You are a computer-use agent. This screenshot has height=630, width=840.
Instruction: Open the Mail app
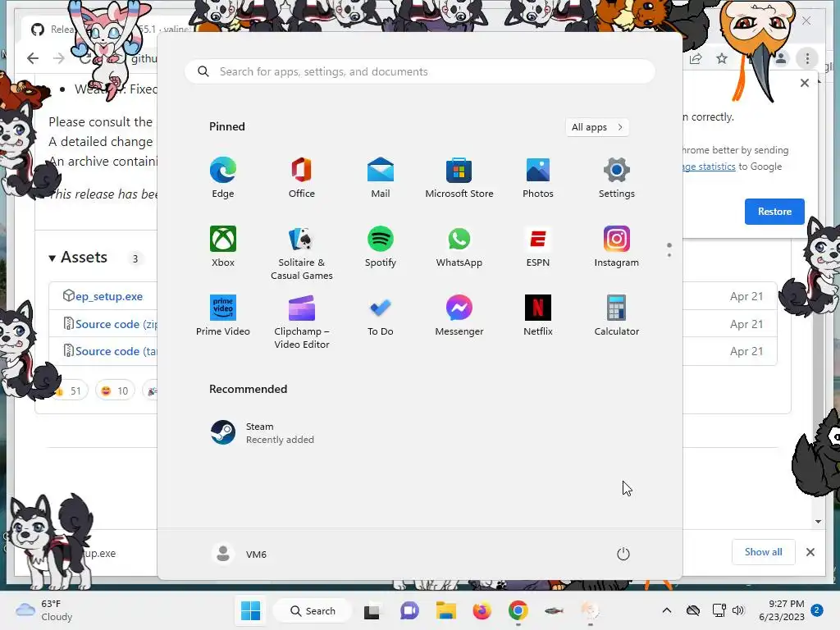pyautogui.click(x=381, y=178)
